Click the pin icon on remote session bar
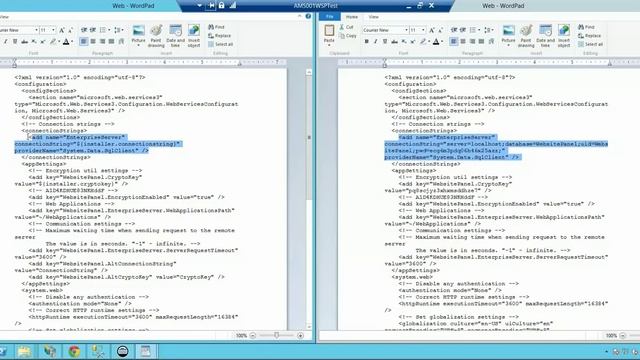The height and width of the screenshot is (360, 640). [211, 5]
